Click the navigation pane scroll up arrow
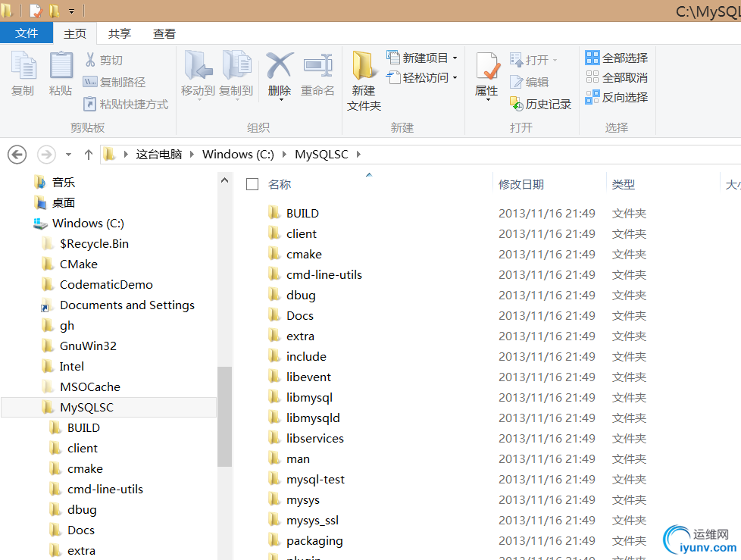Viewport: 741px width, 560px height. [x=224, y=180]
